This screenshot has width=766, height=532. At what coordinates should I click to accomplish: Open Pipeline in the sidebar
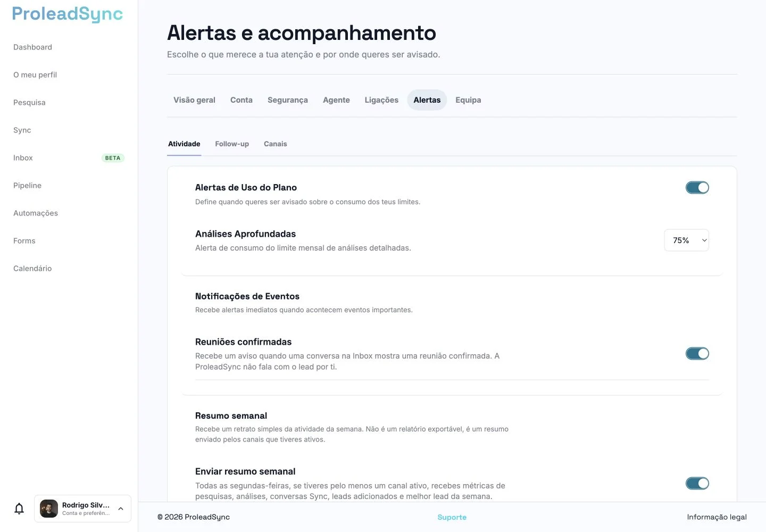pos(27,186)
